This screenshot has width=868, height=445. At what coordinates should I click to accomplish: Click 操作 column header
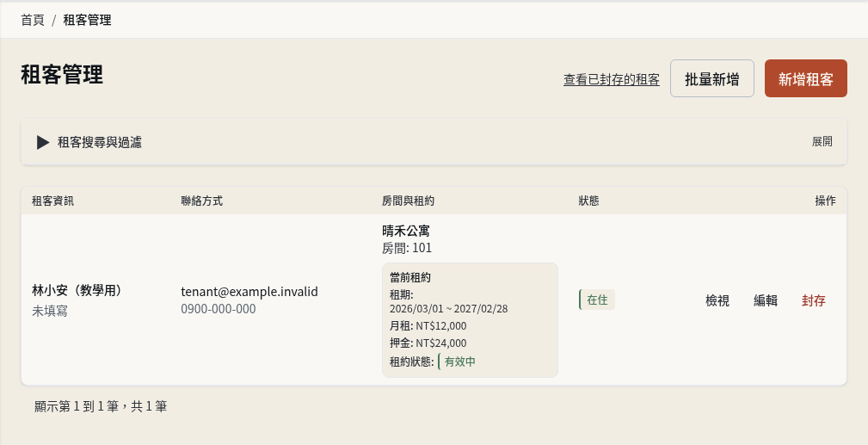[x=825, y=201]
